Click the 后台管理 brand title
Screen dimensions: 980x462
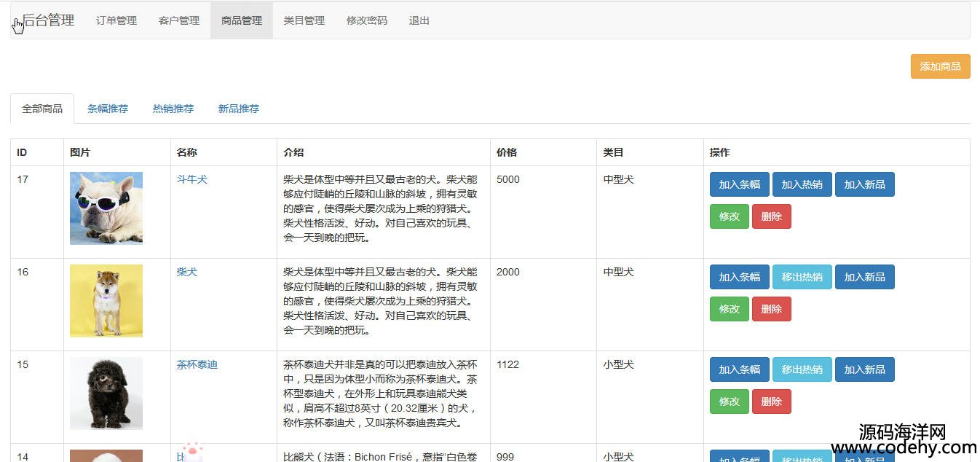point(48,20)
